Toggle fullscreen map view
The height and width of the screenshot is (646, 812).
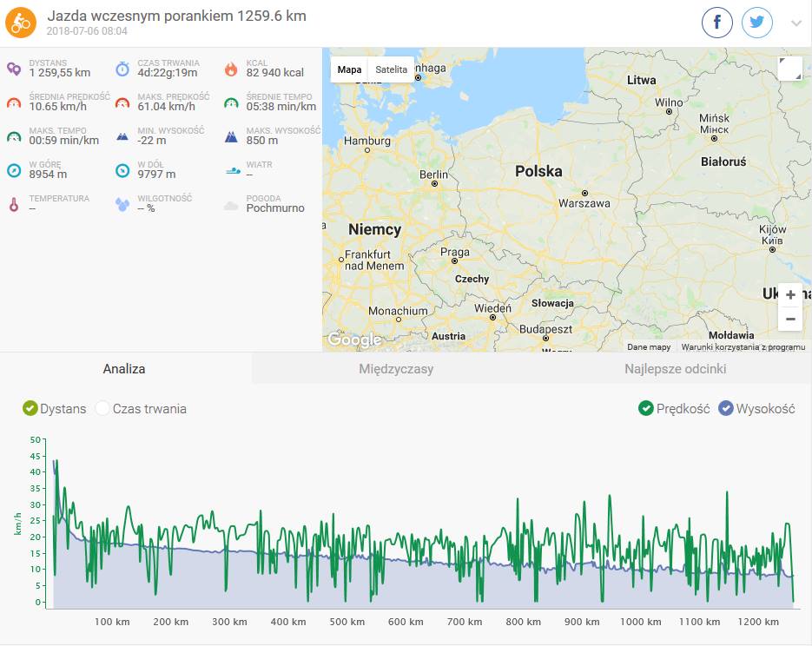(789, 69)
